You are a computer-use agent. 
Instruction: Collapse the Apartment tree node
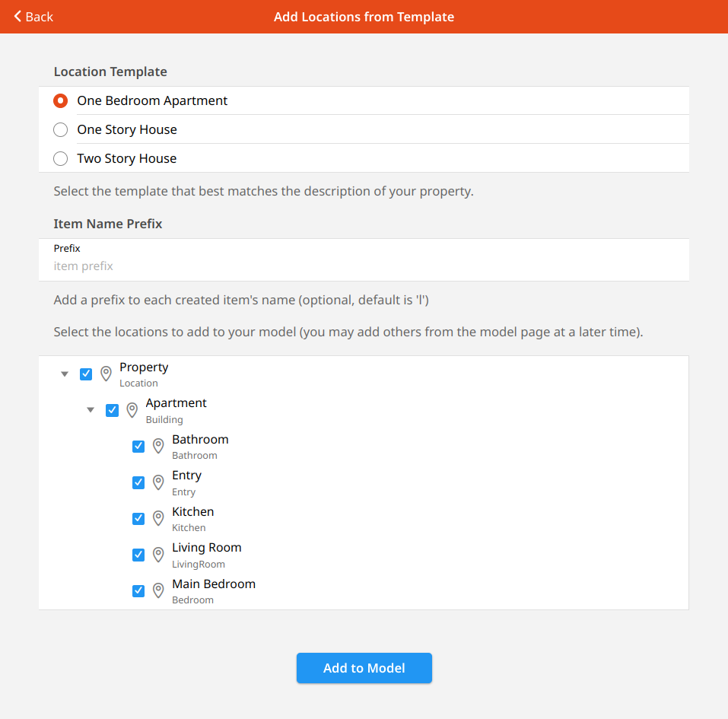[x=91, y=410]
